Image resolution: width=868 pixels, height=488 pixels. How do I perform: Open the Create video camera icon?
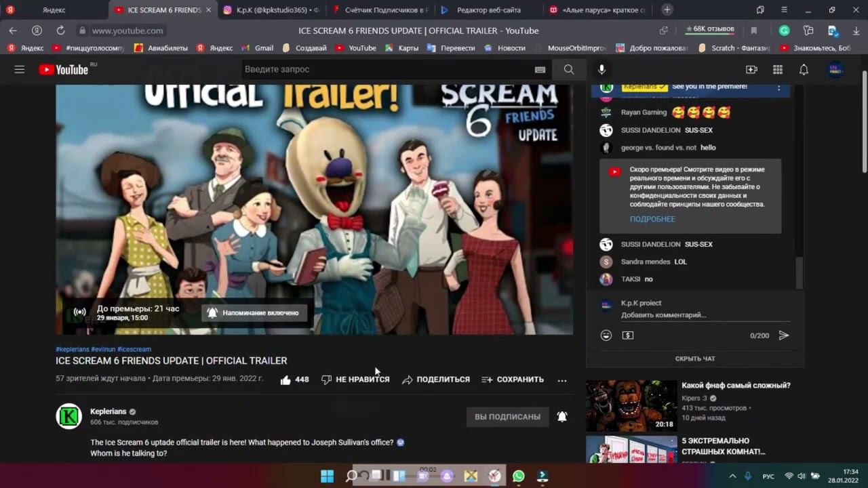(751, 69)
